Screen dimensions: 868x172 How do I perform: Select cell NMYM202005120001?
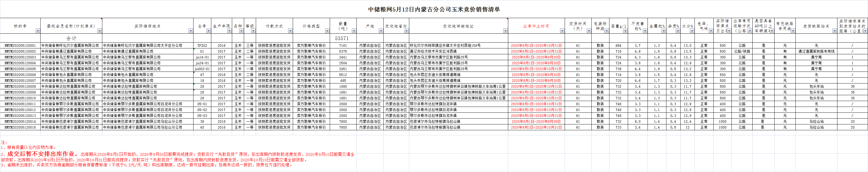pos(20,46)
